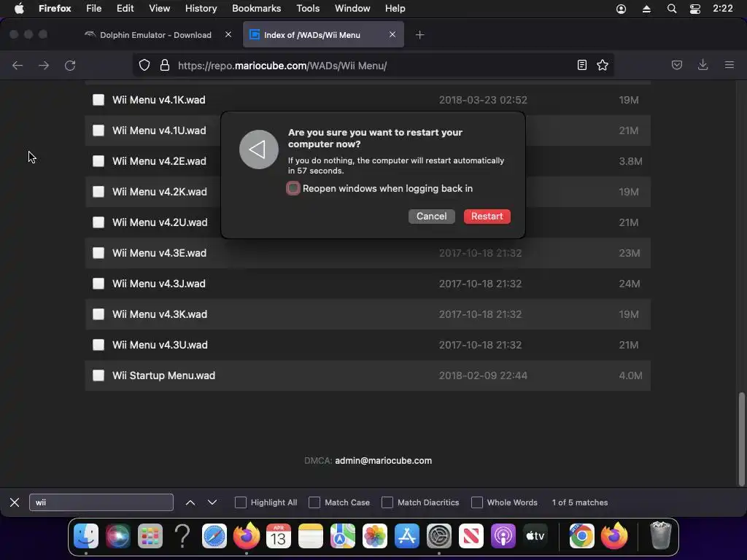Open a new tab with plus button
Viewport: 747px width, 560px height.
point(419,35)
